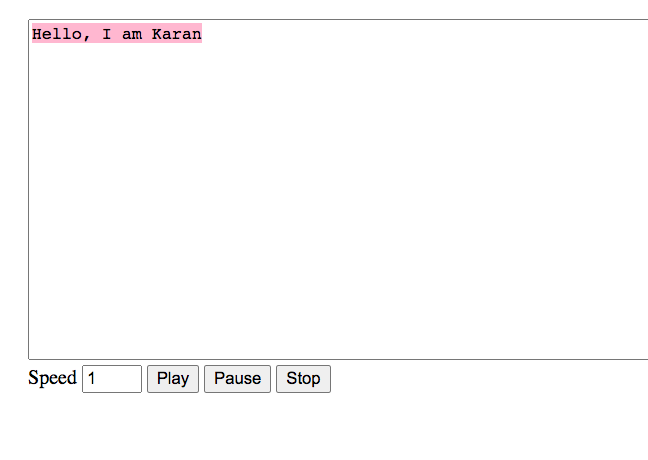
Task: Click empty center of the text area
Action: click(x=338, y=190)
